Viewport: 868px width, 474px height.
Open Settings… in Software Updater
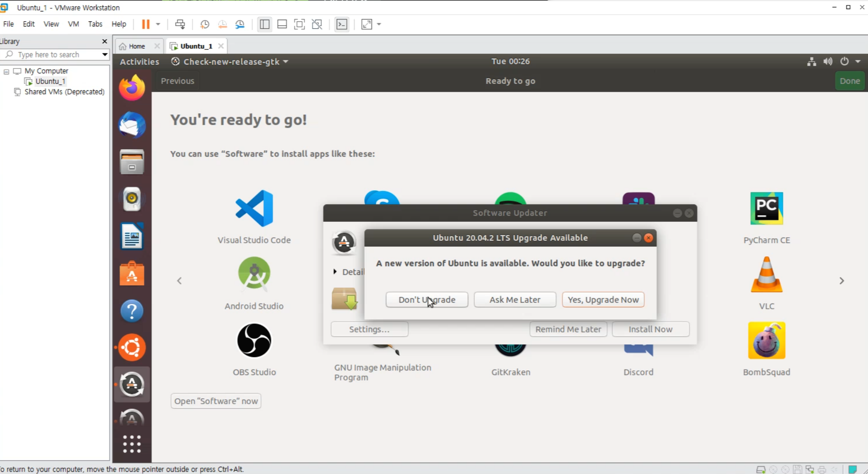369,329
